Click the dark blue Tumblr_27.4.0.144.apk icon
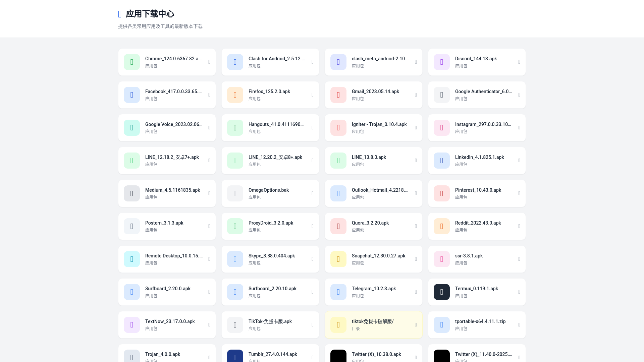 (235, 356)
